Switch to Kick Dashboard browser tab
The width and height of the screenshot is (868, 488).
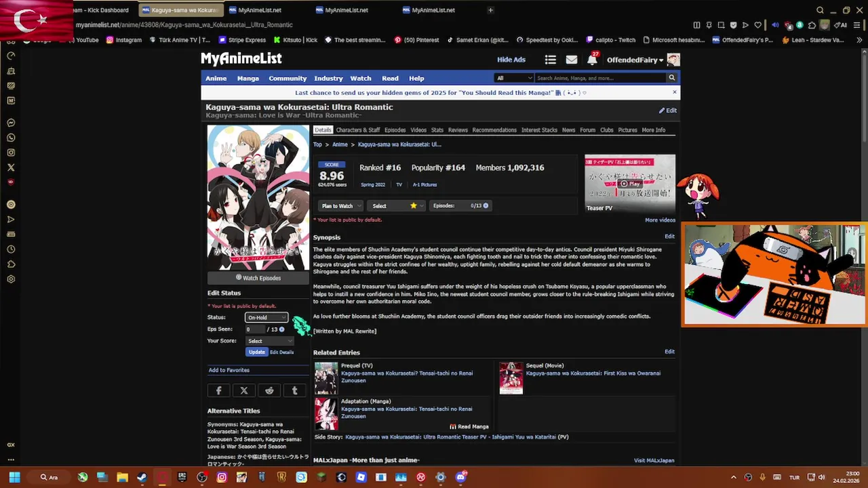coord(102,10)
